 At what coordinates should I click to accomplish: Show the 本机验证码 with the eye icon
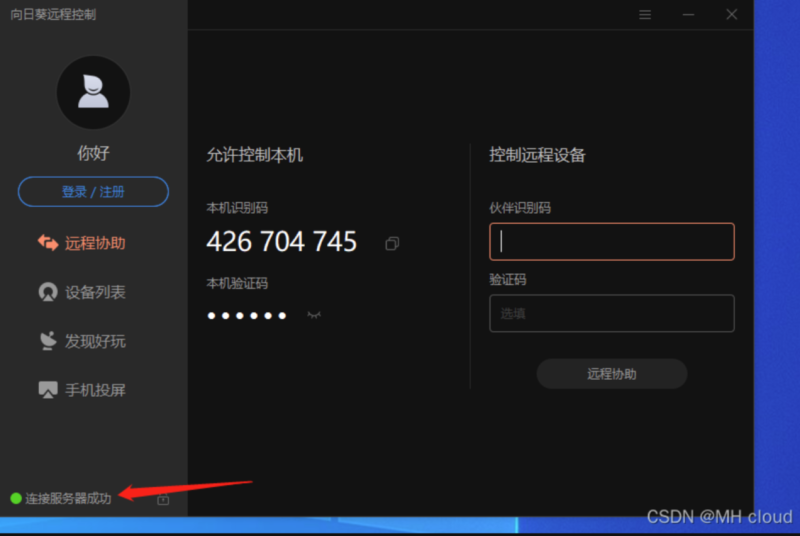(314, 315)
